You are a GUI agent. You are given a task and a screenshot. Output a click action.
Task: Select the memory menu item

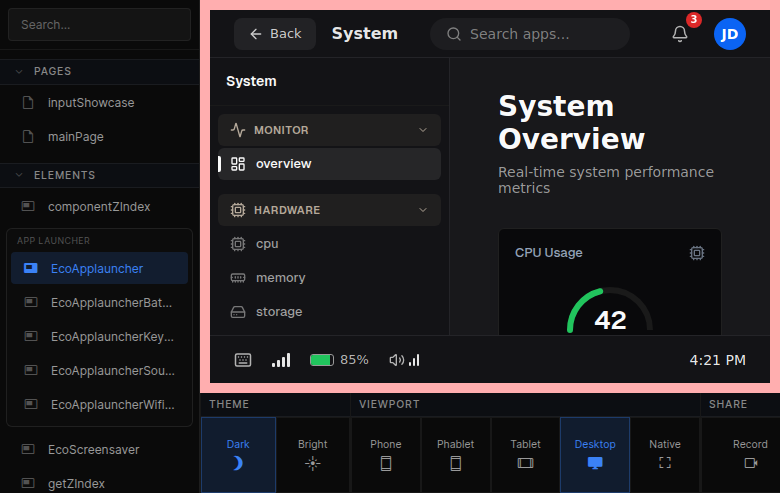(280, 278)
